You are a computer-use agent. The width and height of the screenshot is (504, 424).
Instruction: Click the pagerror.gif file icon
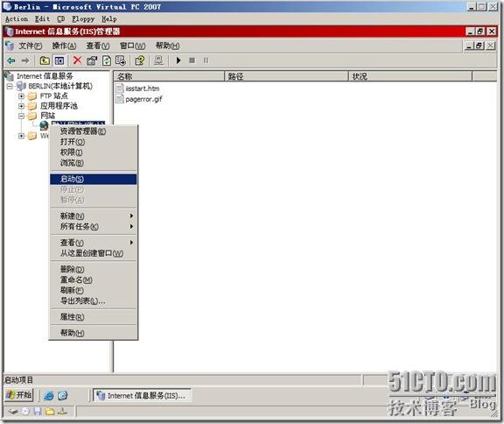click(120, 99)
